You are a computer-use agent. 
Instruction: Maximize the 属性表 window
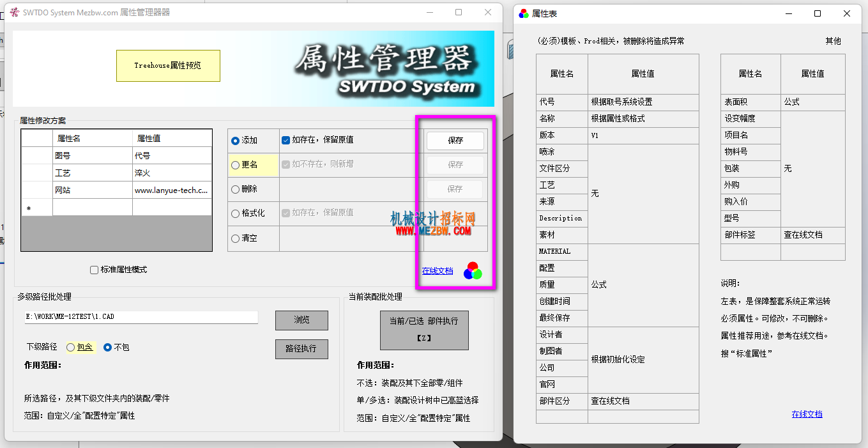click(818, 13)
